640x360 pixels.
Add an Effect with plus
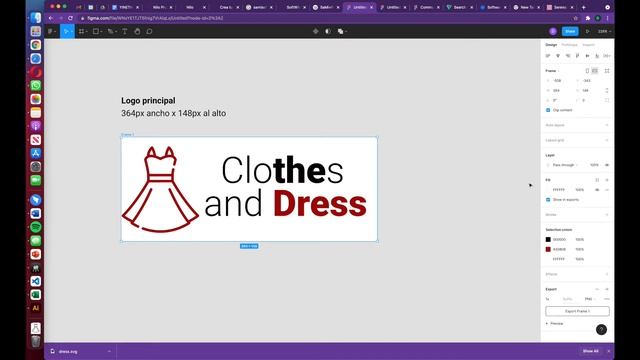coord(607,274)
